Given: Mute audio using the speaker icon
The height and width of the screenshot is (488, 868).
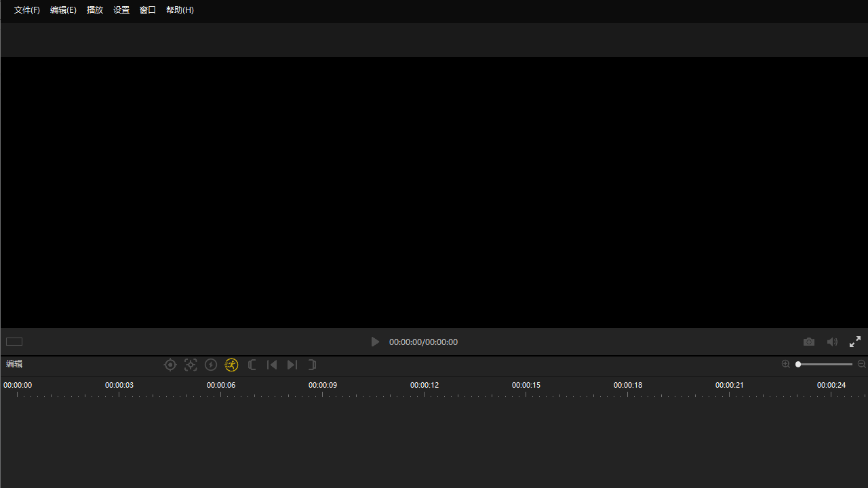Looking at the screenshot, I should tap(832, 342).
